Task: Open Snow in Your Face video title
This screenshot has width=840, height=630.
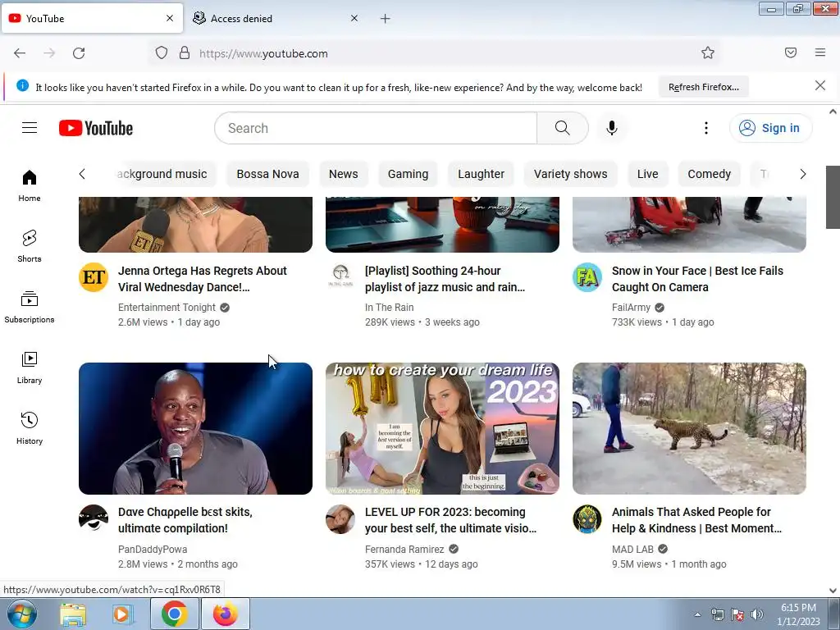Action: pos(697,279)
